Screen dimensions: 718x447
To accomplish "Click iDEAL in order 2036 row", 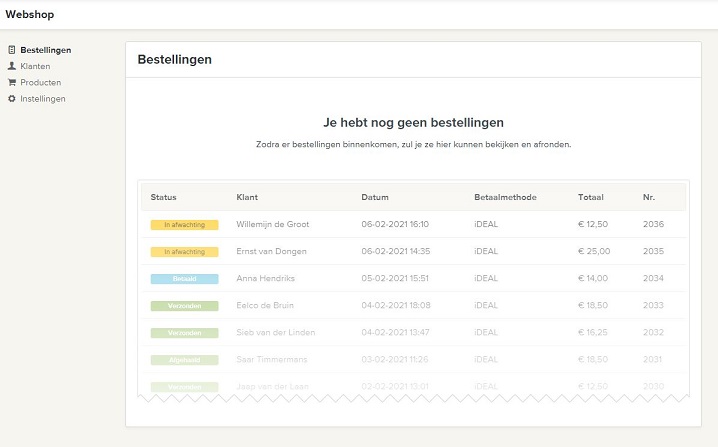I will (x=486, y=224).
